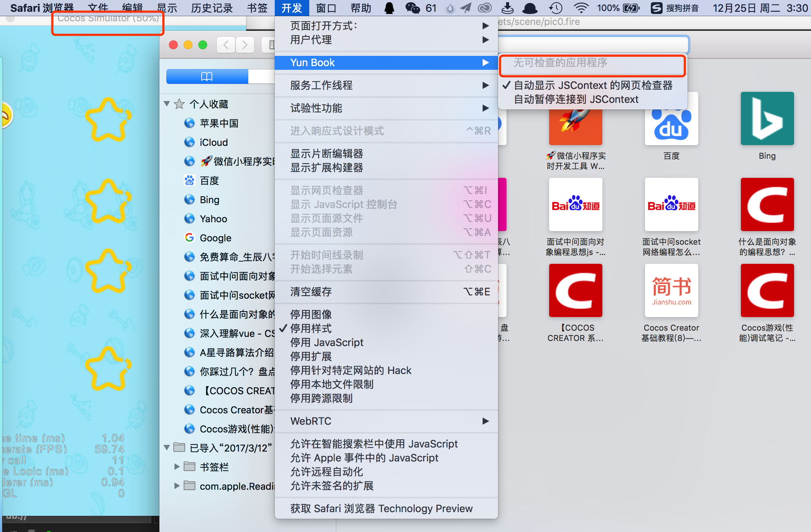Click the Safari address bar field
The image size is (811, 532).
coord(592,45)
